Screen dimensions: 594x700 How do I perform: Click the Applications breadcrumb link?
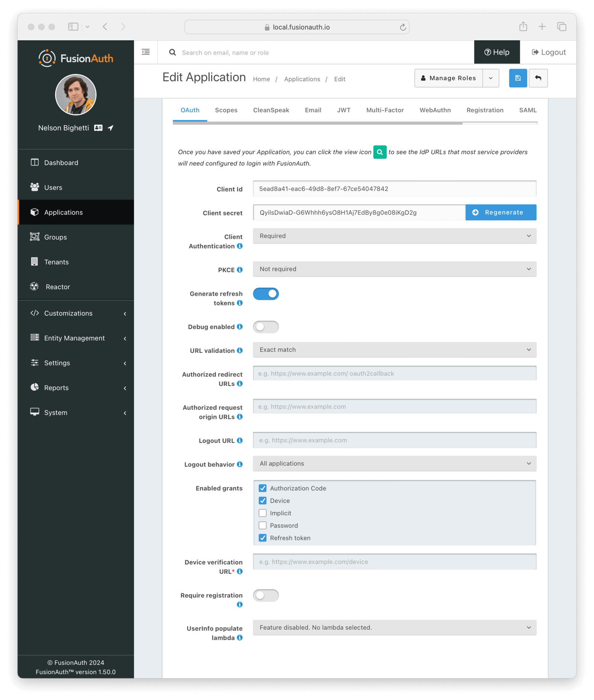coord(302,79)
